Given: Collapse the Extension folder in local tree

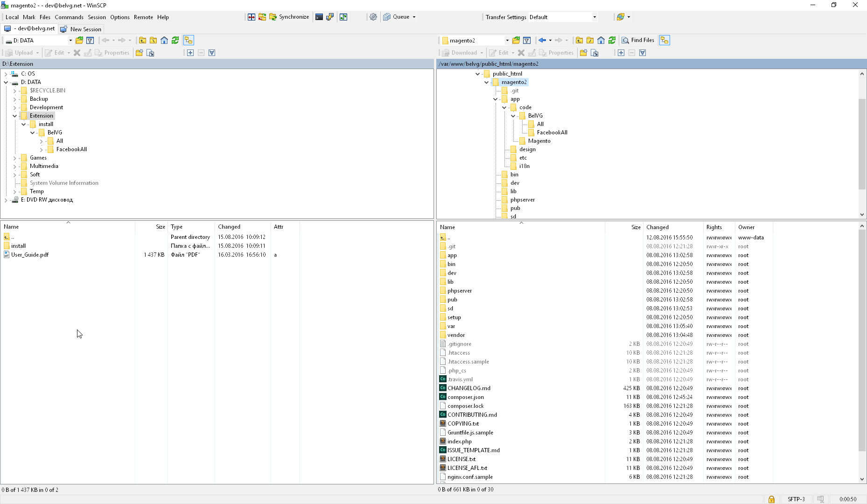Looking at the screenshot, I should coord(14,116).
